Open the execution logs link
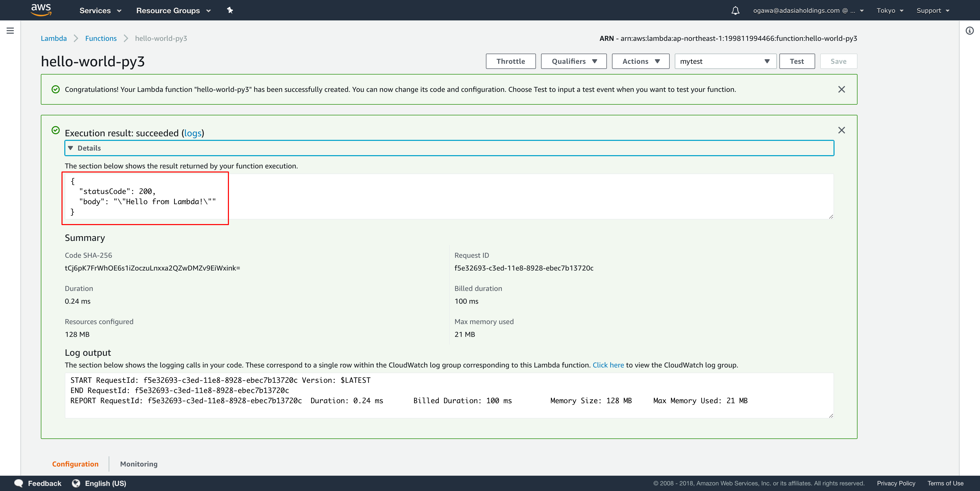980x491 pixels. click(x=192, y=133)
